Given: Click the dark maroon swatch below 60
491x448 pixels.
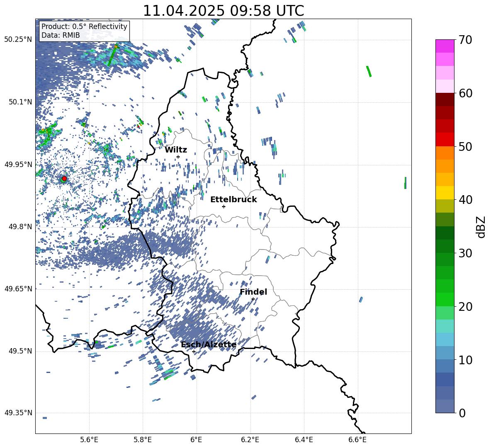Looking at the screenshot, I should pyautogui.click(x=445, y=99).
